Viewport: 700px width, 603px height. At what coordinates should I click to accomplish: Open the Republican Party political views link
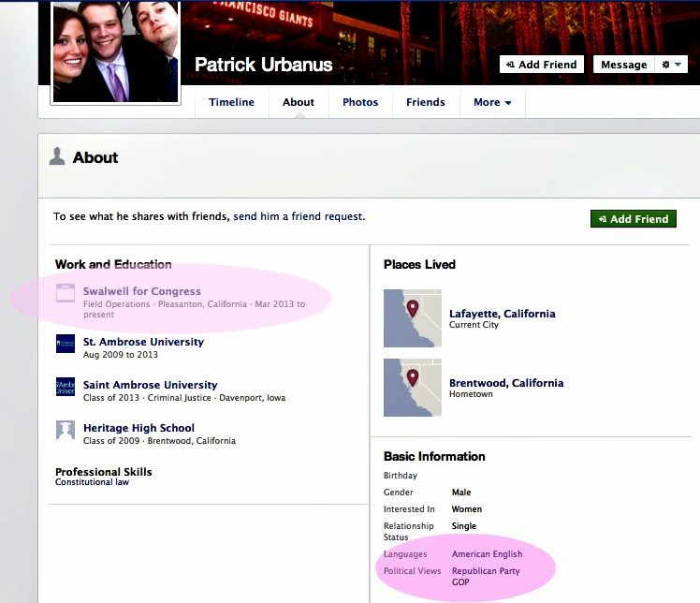(x=486, y=571)
